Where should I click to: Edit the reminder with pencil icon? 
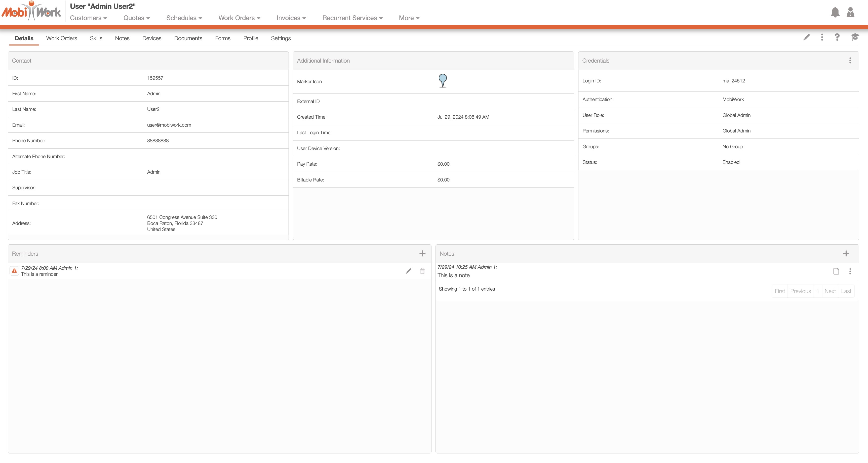click(408, 271)
